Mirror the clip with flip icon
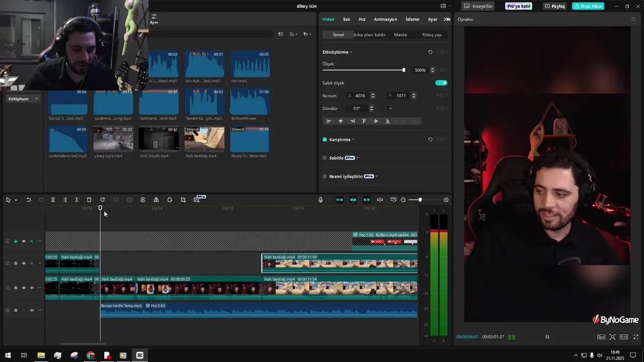The height and width of the screenshot is (362, 644). coord(156,200)
